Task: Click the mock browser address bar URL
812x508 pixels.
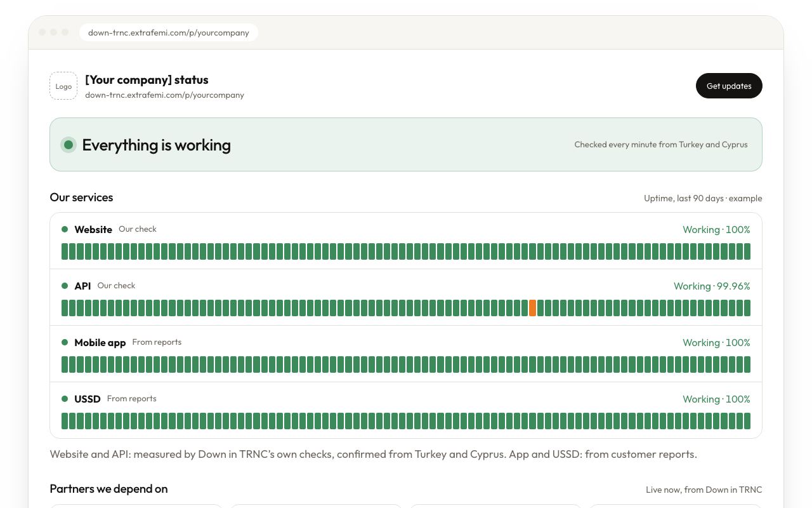Action: (169, 32)
